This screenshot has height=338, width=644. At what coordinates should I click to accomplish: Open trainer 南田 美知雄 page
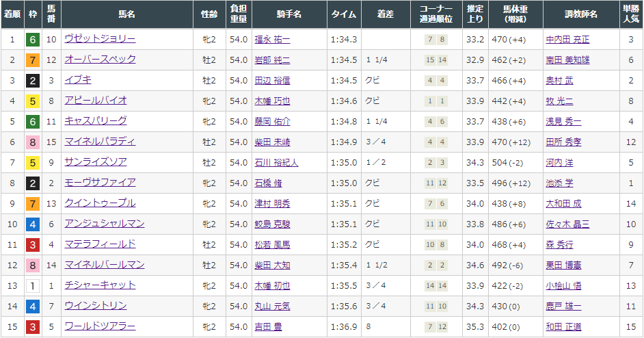[567, 60]
